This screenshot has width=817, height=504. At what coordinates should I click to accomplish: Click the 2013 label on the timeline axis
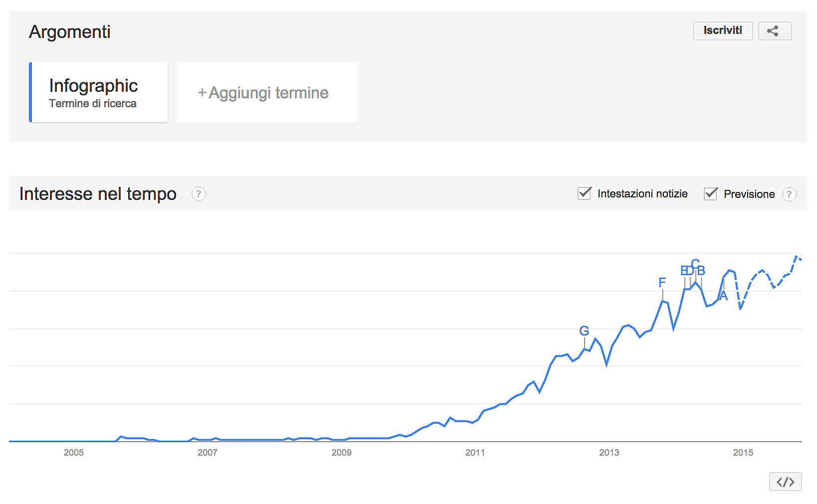pyautogui.click(x=609, y=453)
